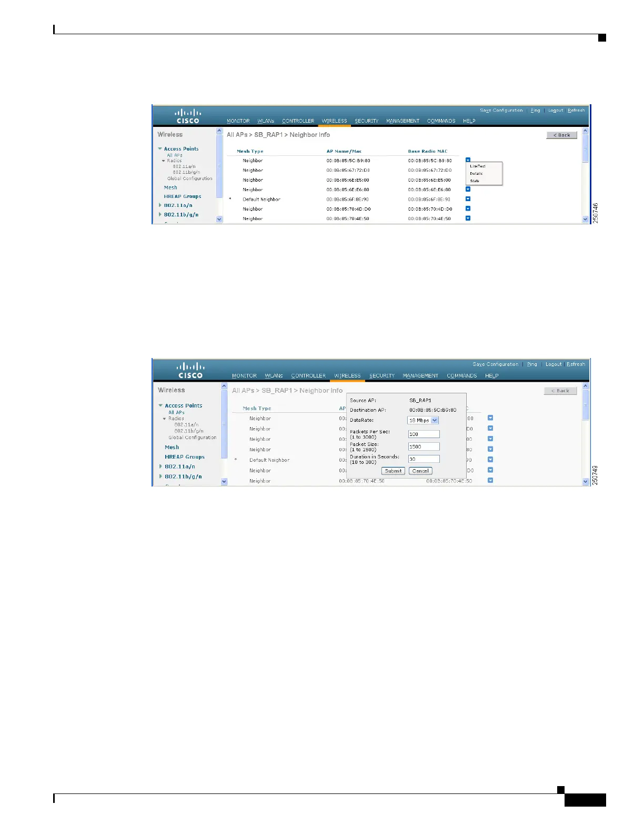Click Logout link in the link-test dialog screenshot

554,364
